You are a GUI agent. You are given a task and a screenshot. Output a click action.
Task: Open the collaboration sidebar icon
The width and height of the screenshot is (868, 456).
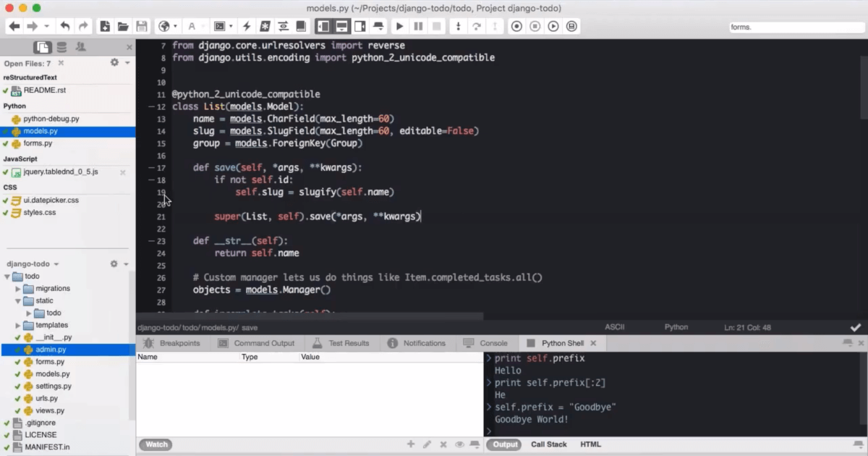[80, 47]
